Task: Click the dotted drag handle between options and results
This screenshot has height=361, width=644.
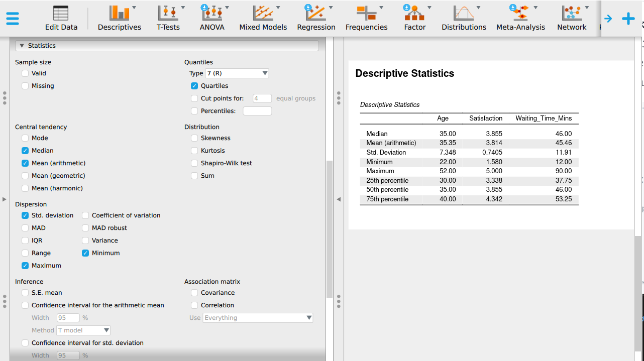Action: pyautogui.click(x=339, y=98)
